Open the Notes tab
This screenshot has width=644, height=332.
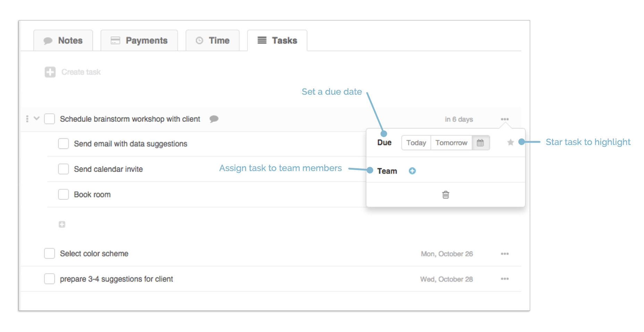coord(64,40)
